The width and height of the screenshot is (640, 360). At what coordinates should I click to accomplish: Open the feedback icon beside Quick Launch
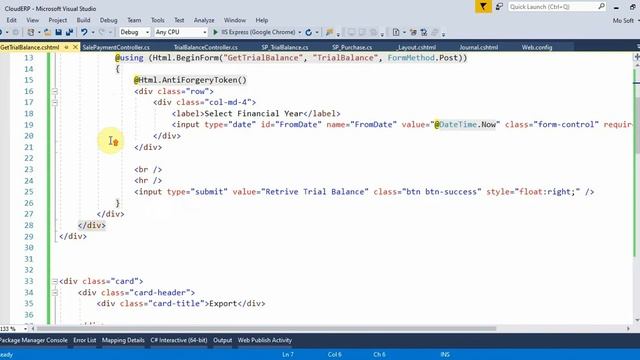point(499,7)
